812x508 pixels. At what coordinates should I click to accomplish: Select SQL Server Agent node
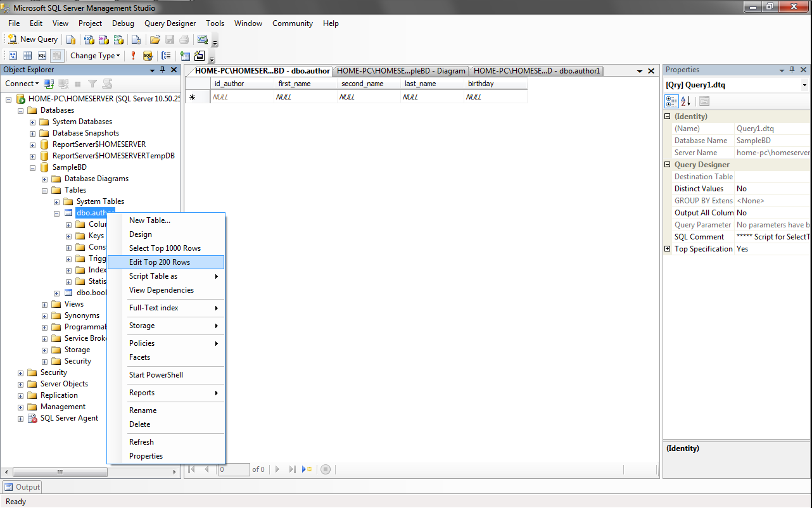pyautogui.click(x=69, y=418)
